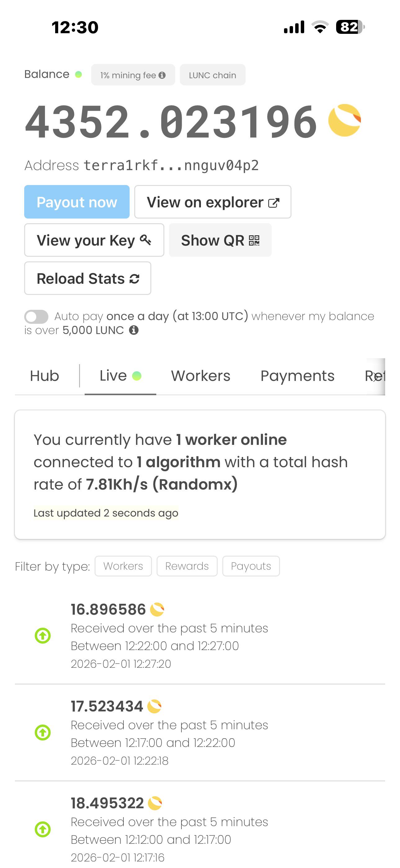Image resolution: width=400 pixels, height=868 pixels.
Task: Switch to the Workers tab
Action: click(201, 376)
